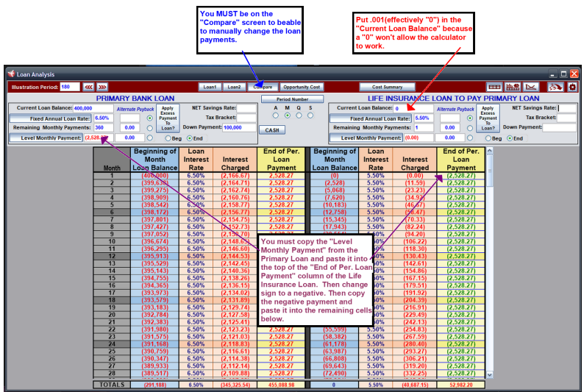
Task: Click Life Insurance Tax Bracket field
Action: tap(567, 118)
